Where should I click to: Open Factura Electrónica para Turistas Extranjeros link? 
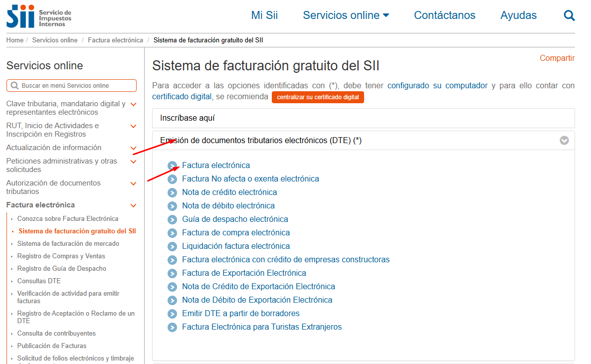coord(262,327)
